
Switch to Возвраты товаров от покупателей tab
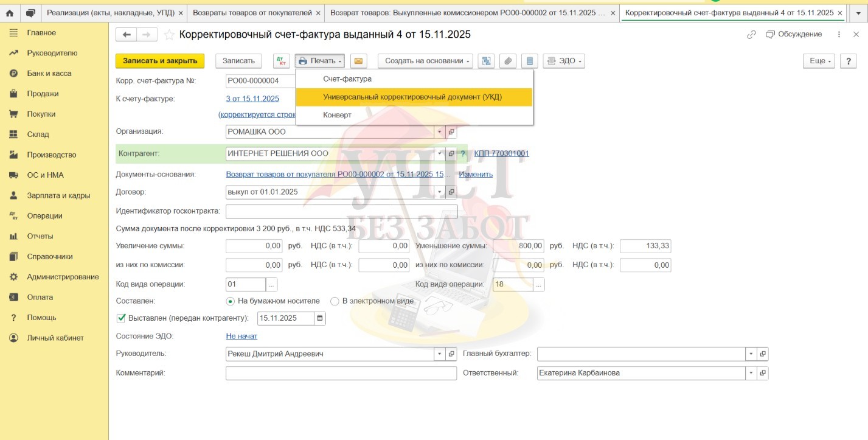click(257, 12)
